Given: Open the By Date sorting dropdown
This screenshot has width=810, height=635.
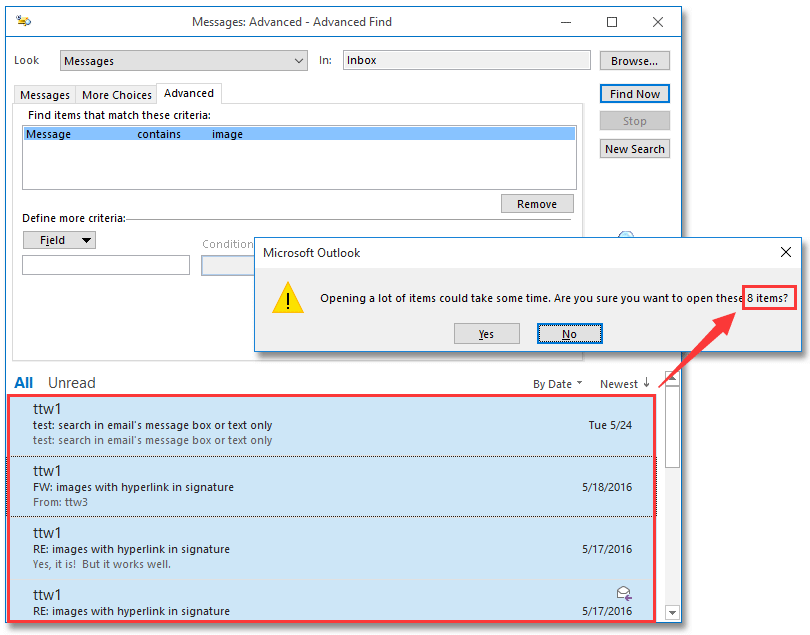Looking at the screenshot, I should click(557, 382).
